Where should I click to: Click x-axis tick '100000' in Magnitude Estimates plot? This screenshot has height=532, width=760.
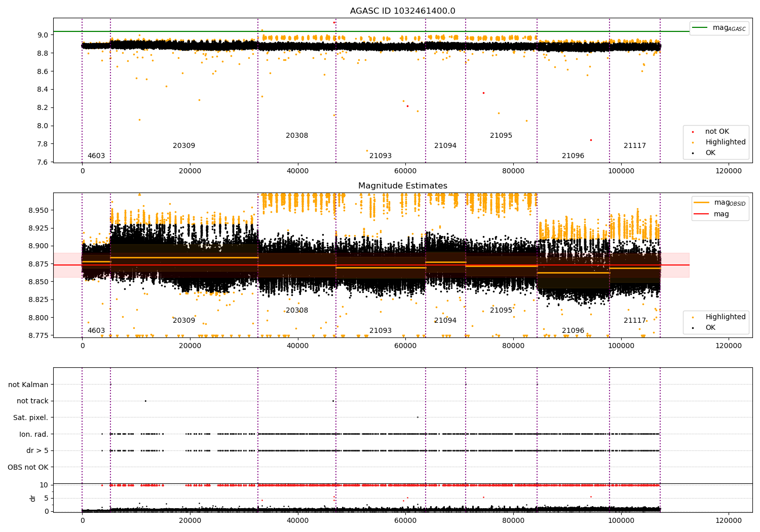pyautogui.click(x=621, y=346)
